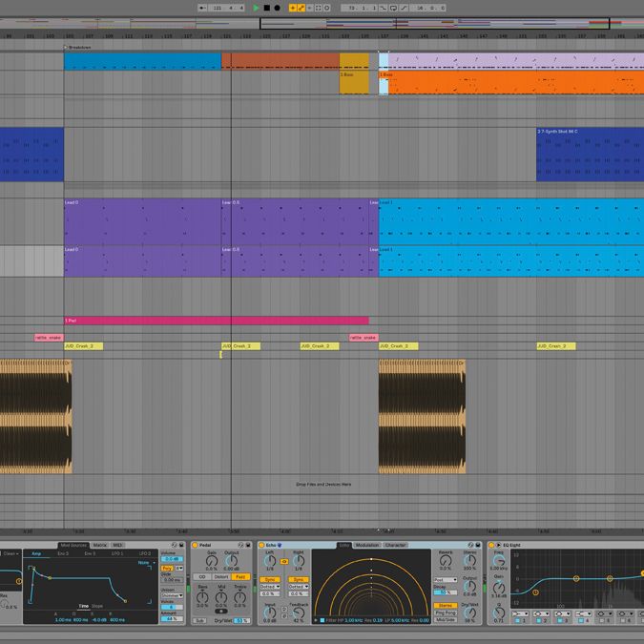Image resolution: width=644 pixels, height=644 pixels.
Task: Click the Echo Feedback knob
Action: click(299, 613)
